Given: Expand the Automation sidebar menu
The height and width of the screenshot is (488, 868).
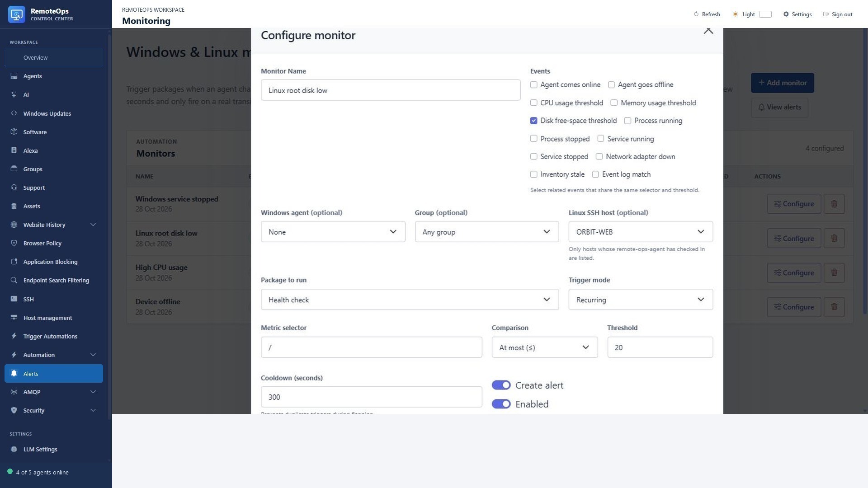Looking at the screenshot, I should point(54,355).
